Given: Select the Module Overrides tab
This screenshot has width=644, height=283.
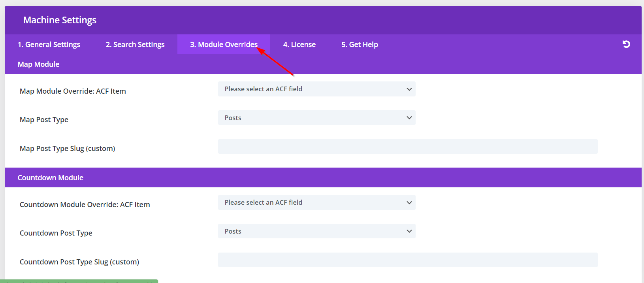Looking at the screenshot, I should [224, 45].
